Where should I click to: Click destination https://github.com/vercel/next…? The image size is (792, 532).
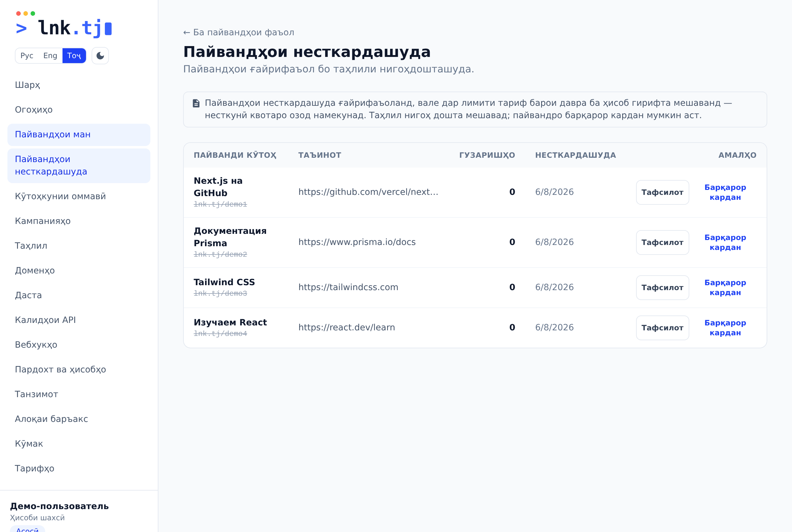368,192
